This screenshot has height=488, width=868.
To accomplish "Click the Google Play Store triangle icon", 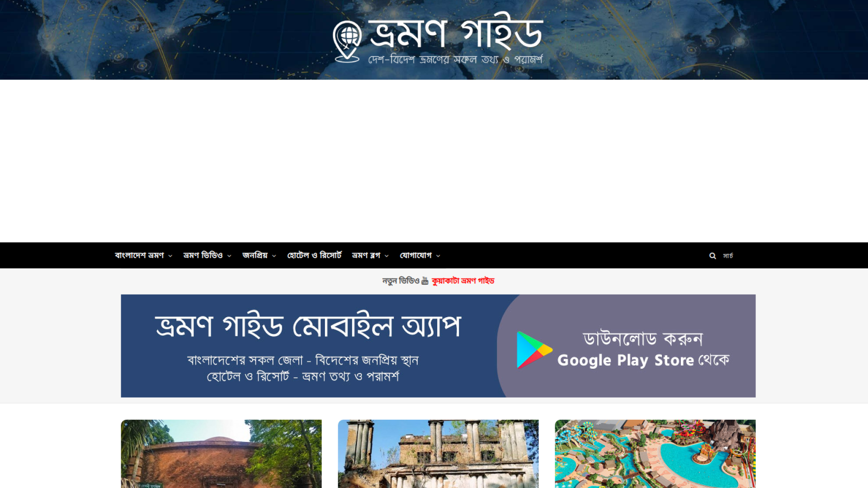I will tap(534, 348).
